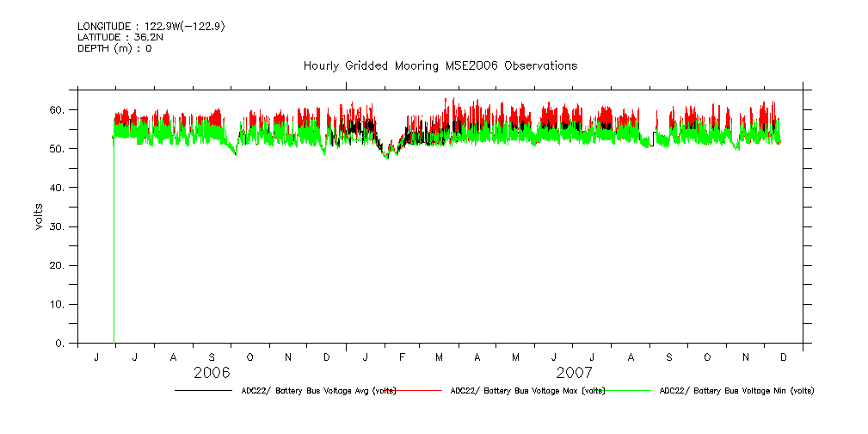
Task: Click the 40. tick label on y-axis
Action: [56, 188]
